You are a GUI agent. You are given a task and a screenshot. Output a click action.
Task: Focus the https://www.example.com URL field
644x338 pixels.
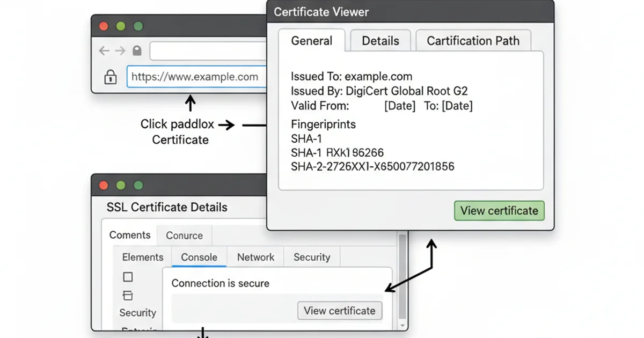[x=196, y=77]
